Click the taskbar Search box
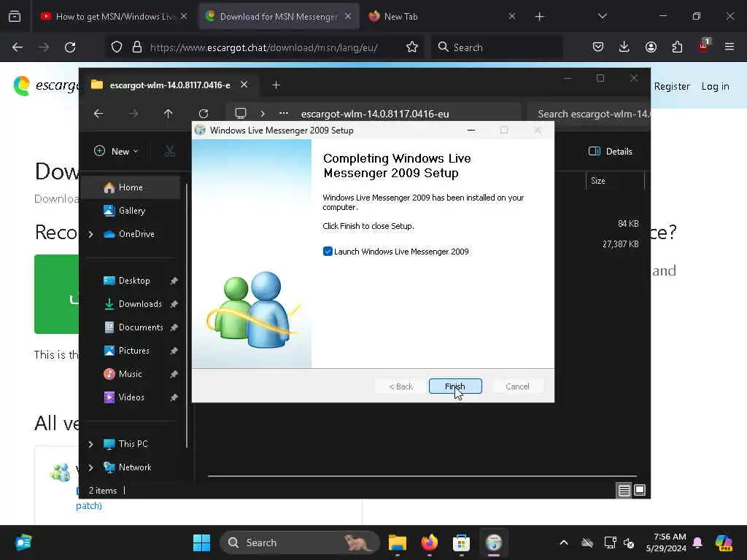Screen dimensions: 747x560 tap(300, 542)
